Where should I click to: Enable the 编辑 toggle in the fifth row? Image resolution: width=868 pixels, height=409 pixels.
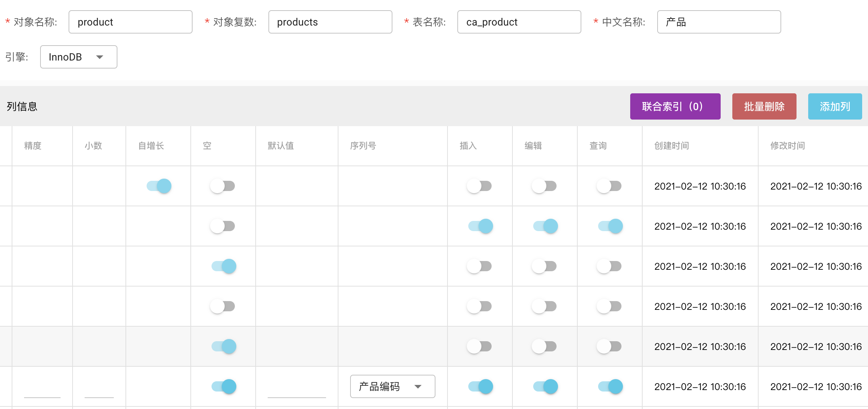[x=545, y=346]
